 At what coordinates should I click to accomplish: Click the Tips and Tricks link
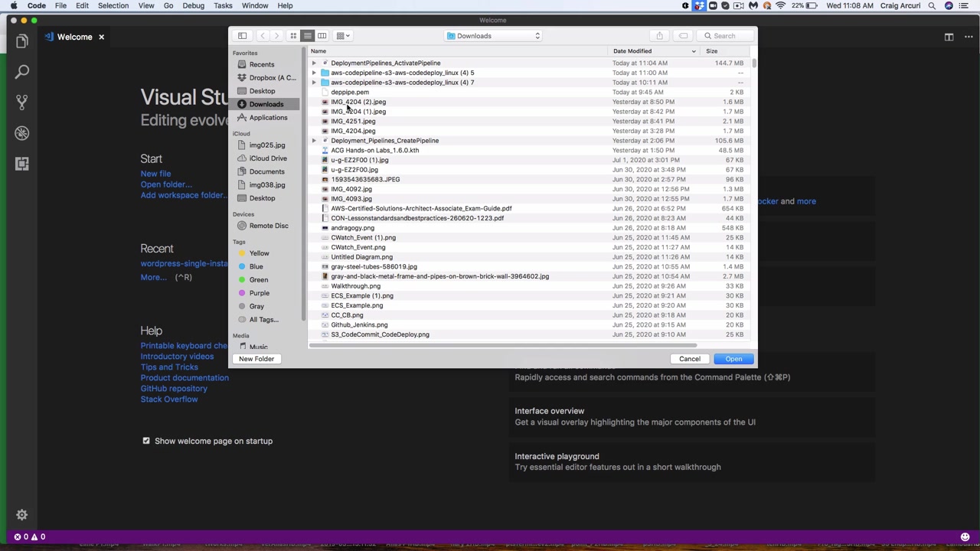tap(169, 367)
